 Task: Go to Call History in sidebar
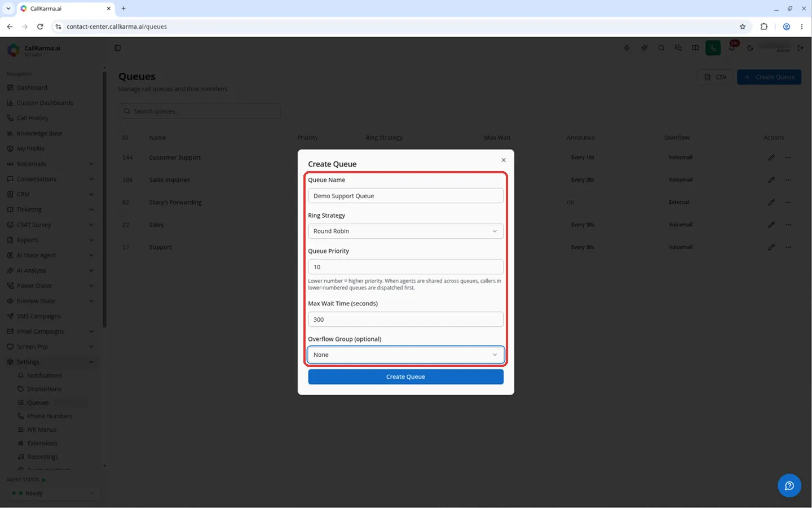[51, 118]
